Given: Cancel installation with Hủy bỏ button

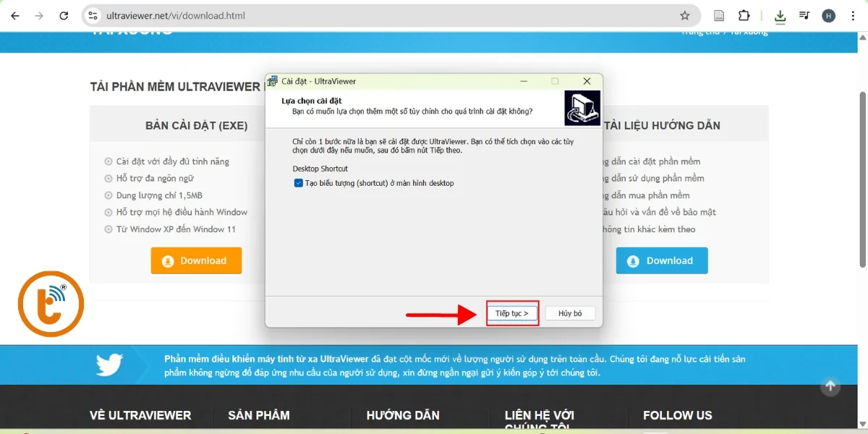Looking at the screenshot, I should [571, 312].
